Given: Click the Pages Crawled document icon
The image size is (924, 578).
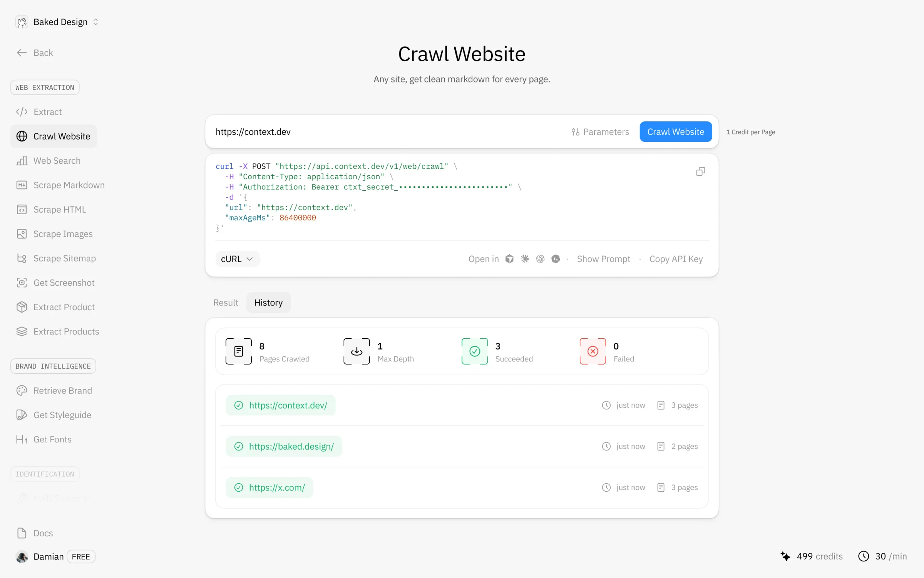Looking at the screenshot, I should coord(239,351).
